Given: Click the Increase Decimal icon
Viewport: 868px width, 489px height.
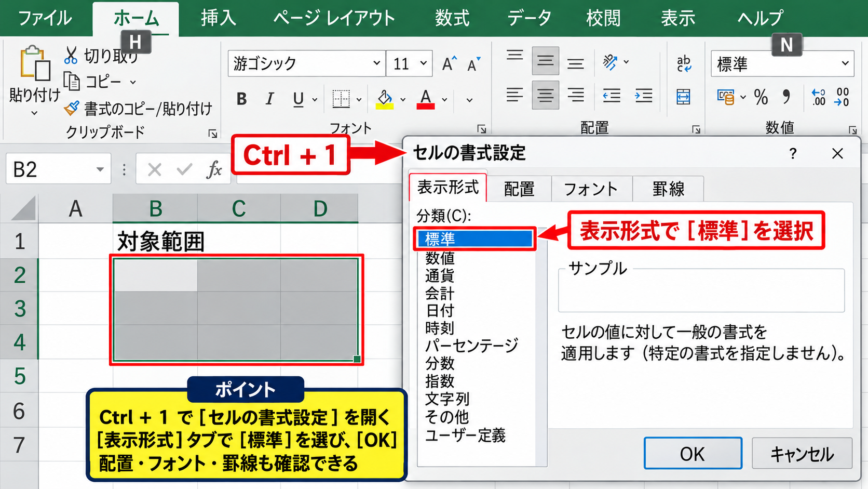Looking at the screenshot, I should [x=818, y=97].
